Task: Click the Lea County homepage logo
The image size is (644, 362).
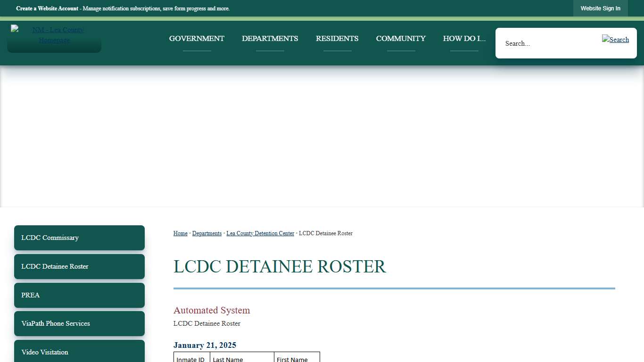Action: click(54, 35)
